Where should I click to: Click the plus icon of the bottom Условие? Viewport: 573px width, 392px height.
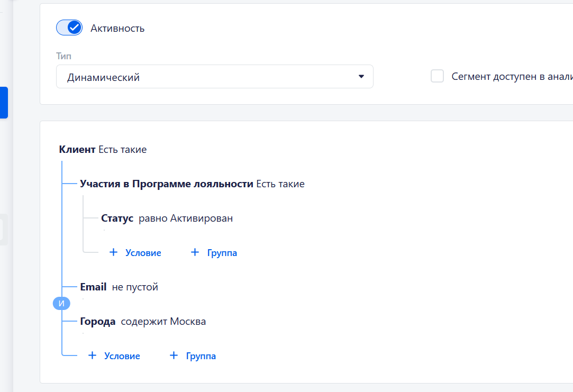pos(92,356)
